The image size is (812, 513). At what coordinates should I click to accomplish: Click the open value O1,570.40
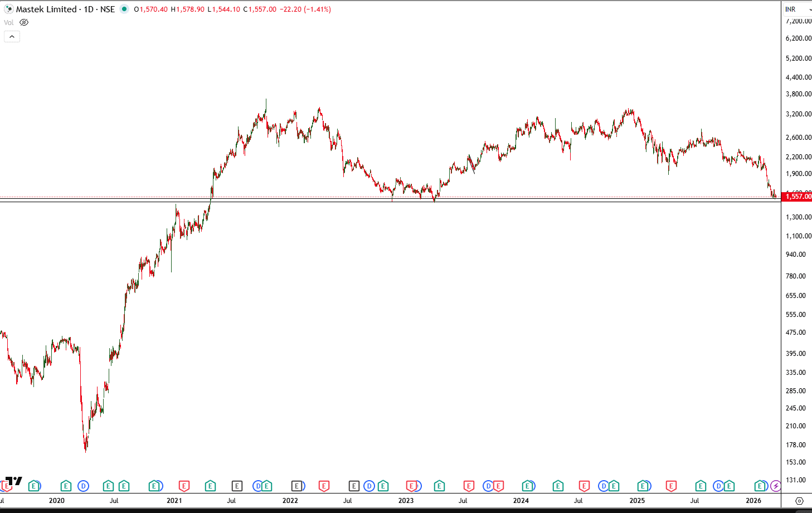150,9
